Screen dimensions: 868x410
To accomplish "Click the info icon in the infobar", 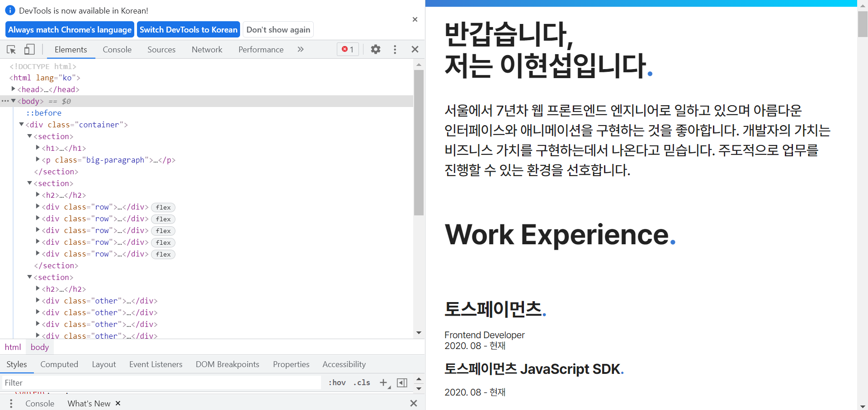I will [10, 10].
